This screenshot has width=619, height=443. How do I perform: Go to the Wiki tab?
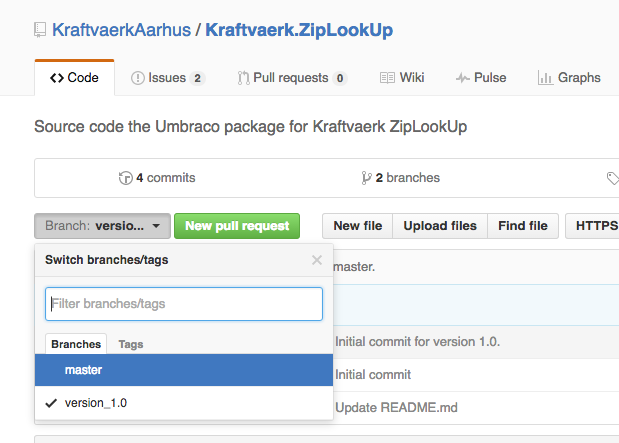tap(402, 78)
